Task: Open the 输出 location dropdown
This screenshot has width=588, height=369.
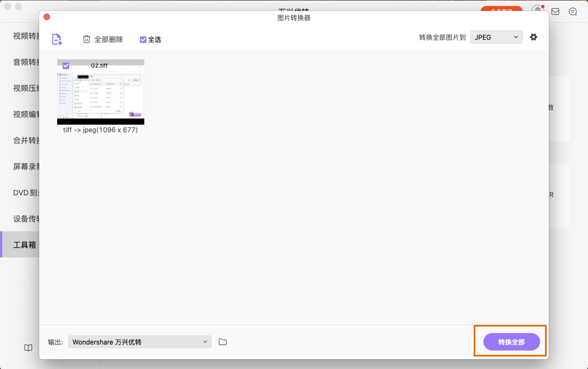Action: click(139, 342)
